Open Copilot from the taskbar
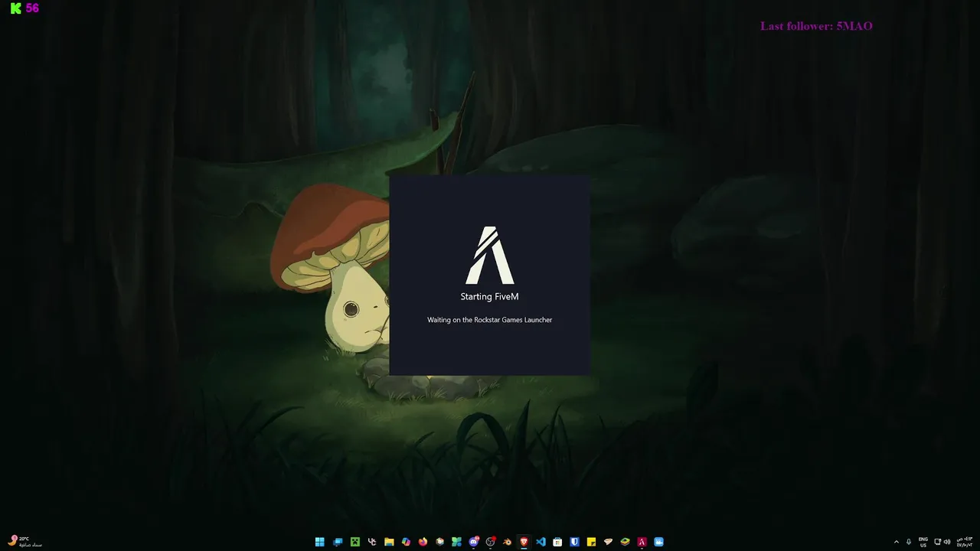The width and height of the screenshot is (980, 551). coord(406,542)
